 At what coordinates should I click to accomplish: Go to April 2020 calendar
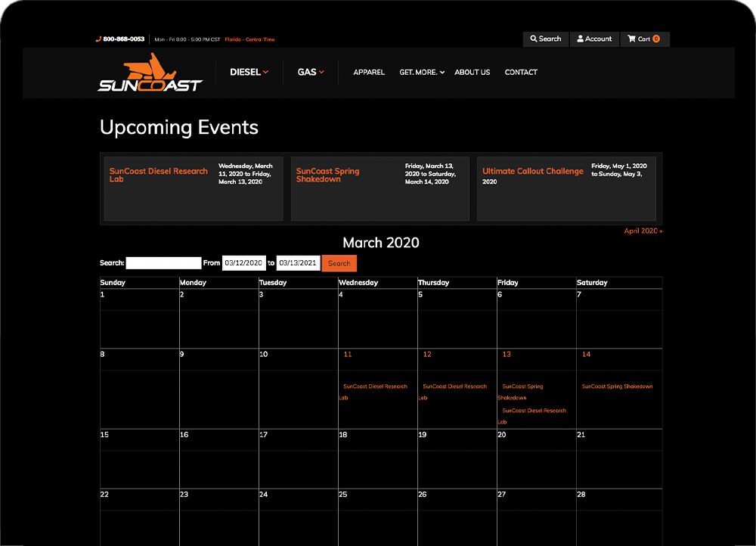tap(643, 231)
